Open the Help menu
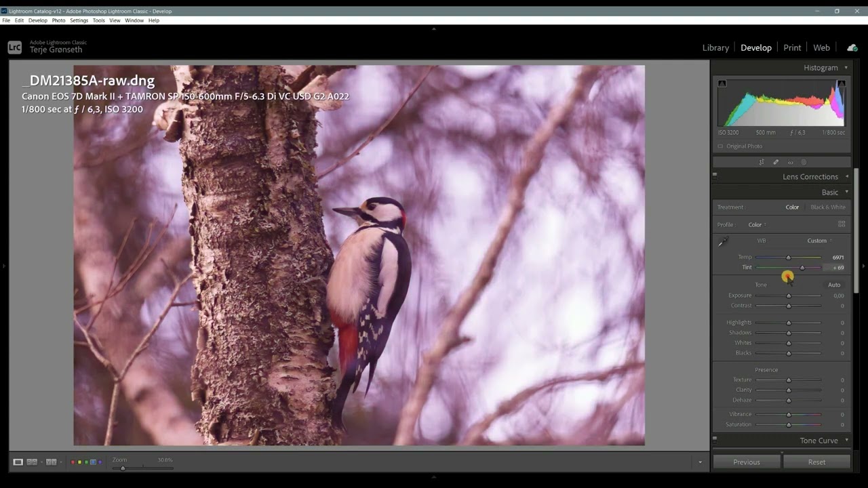 point(154,20)
